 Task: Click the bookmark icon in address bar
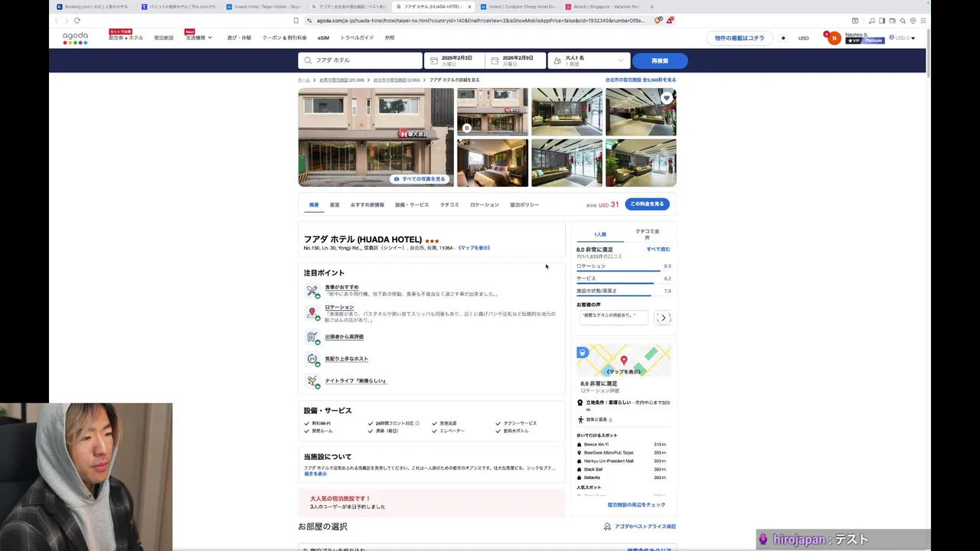point(296,21)
